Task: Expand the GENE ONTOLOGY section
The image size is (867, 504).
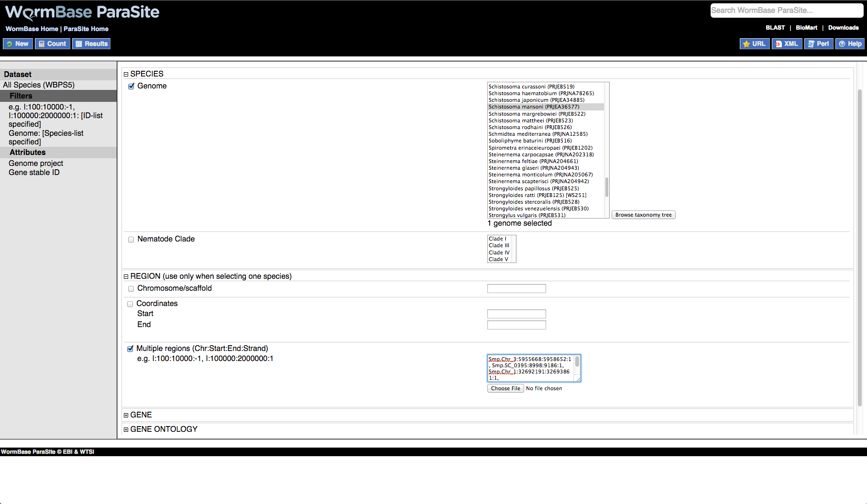Action: coord(126,429)
